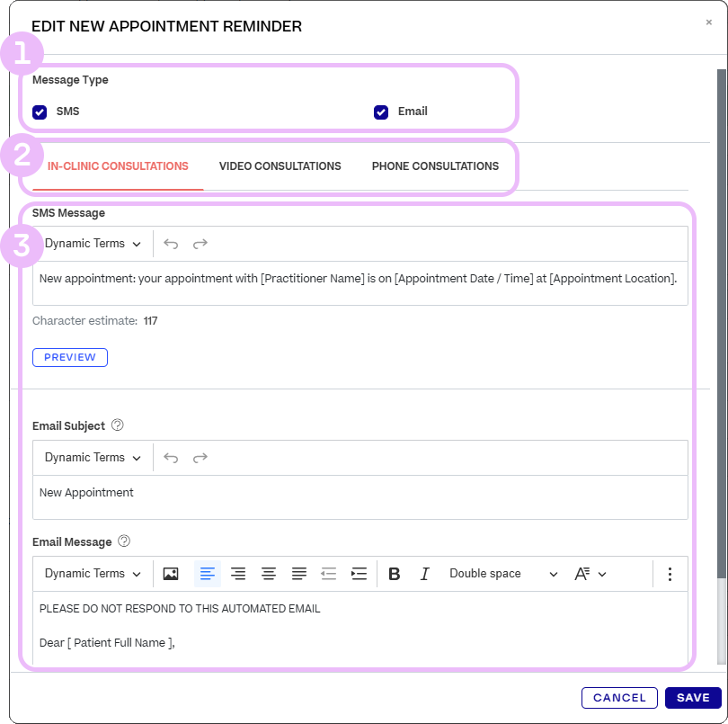
Task: Select the Phone Consultations tab
Action: [x=435, y=166]
